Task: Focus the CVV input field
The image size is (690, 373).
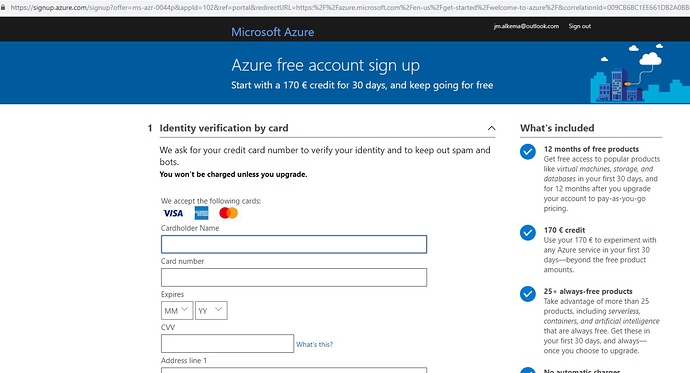Action: [228, 344]
